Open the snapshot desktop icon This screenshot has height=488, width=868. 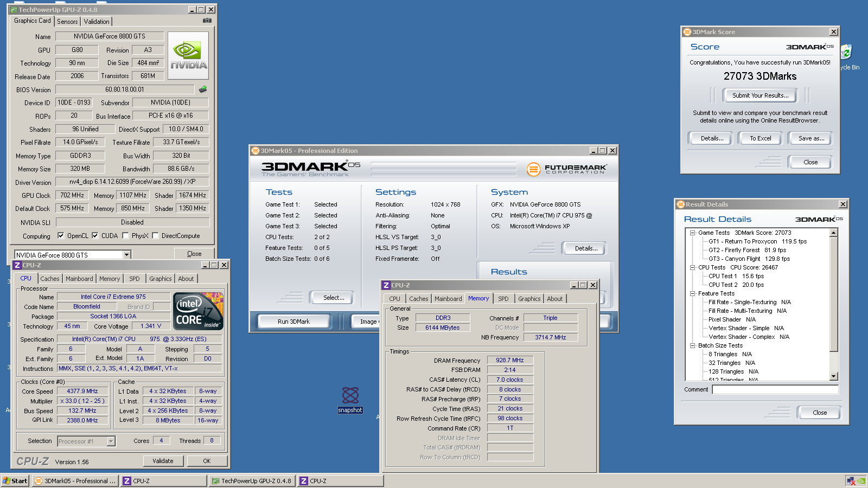coord(350,400)
